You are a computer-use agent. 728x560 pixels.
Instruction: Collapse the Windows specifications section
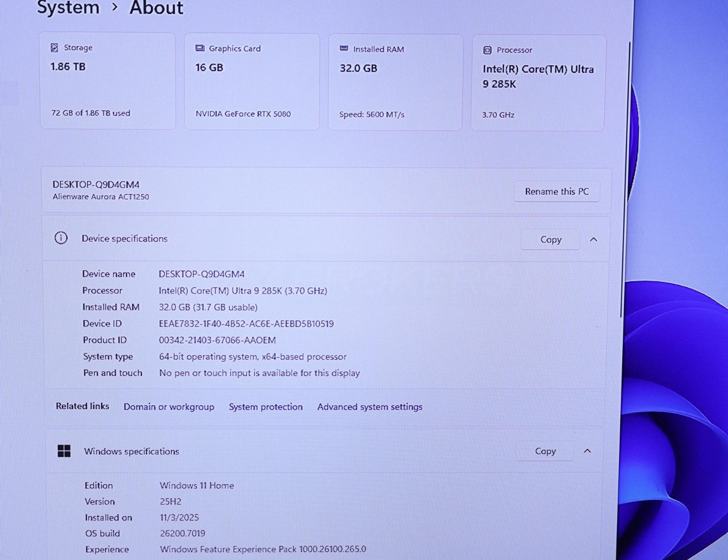[587, 451]
